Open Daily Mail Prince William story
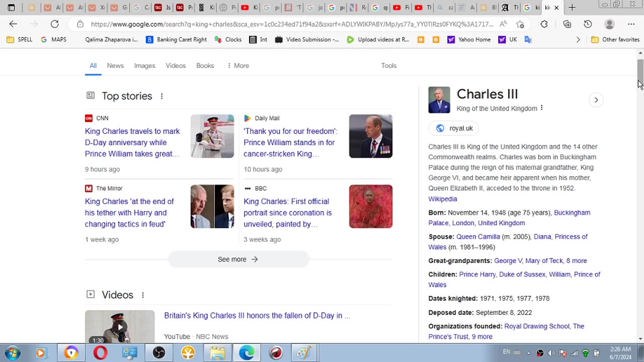The width and height of the screenshot is (644, 362). [290, 142]
